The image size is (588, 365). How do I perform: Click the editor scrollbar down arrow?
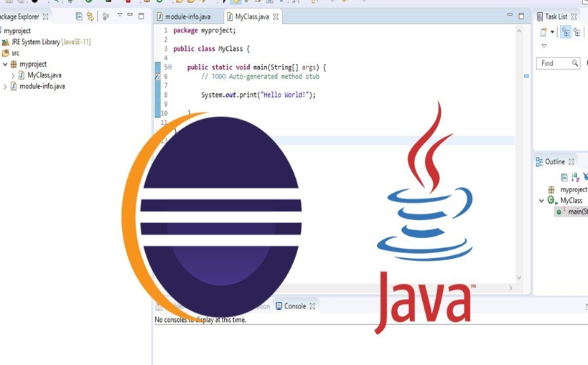click(519, 278)
